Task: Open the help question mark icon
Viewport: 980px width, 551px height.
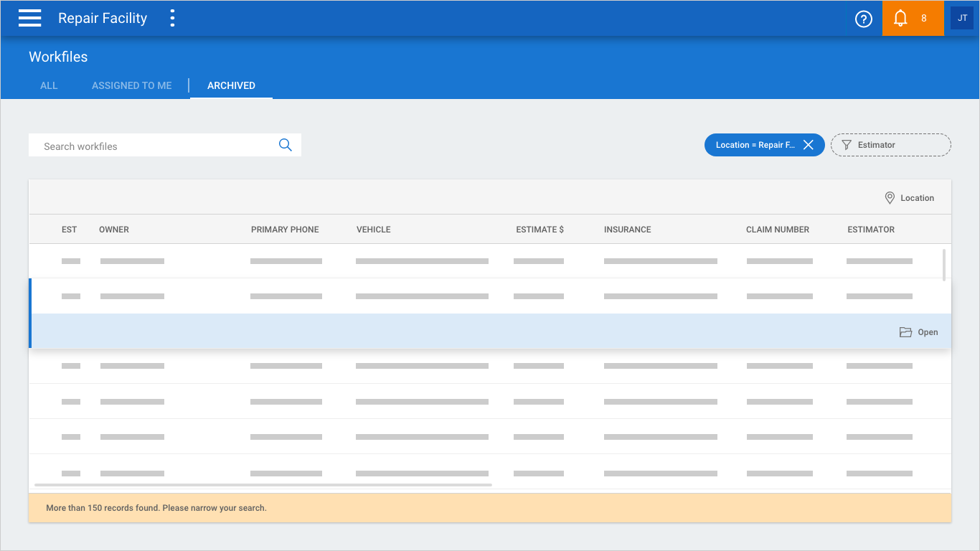Action: tap(863, 19)
